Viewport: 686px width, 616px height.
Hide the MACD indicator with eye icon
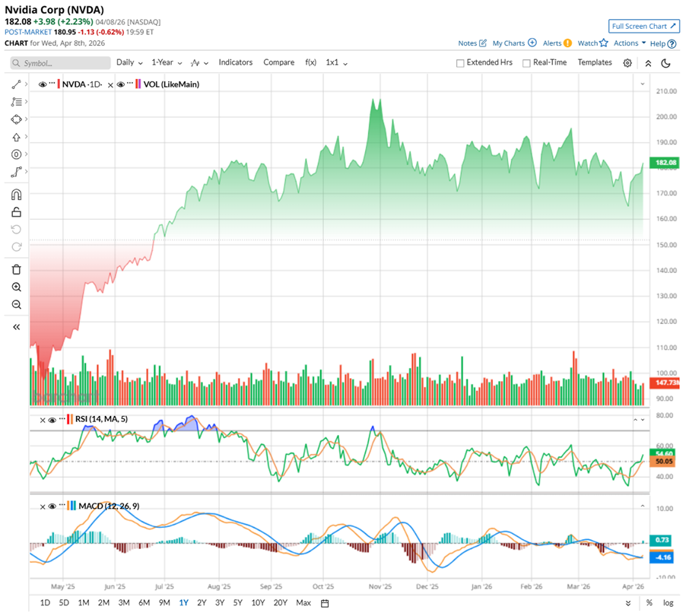[x=52, y=506]
